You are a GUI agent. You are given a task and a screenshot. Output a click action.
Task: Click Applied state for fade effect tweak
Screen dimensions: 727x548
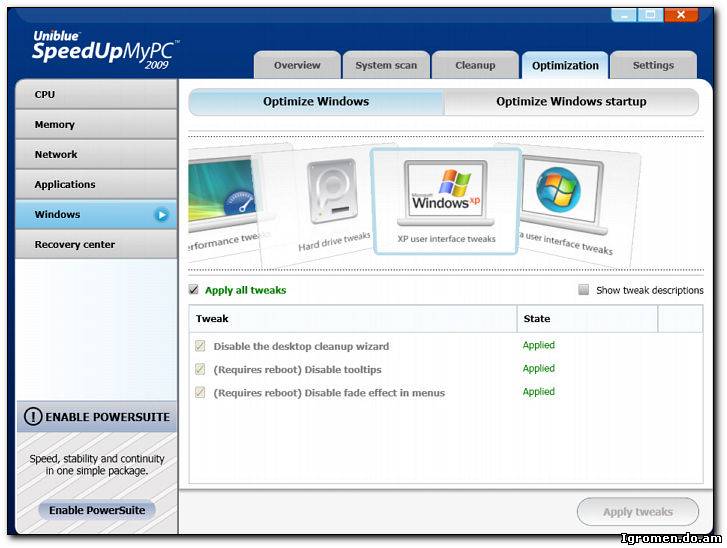click(x=539, y=392)
